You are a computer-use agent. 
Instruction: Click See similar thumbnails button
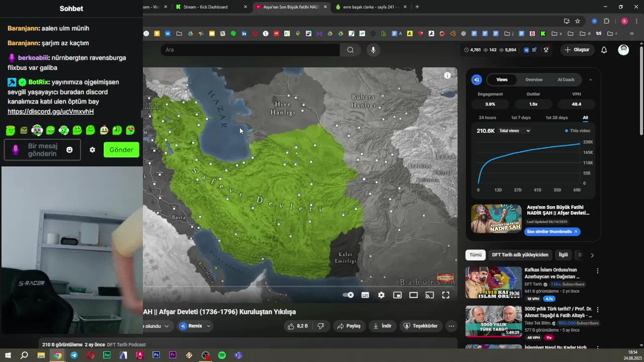(x=552, y=232)
